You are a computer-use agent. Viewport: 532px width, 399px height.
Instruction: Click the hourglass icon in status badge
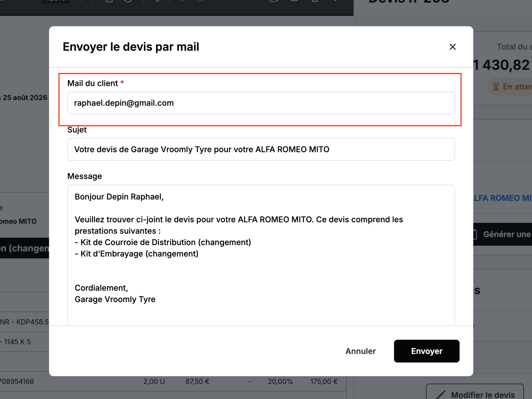pos(496,87)
